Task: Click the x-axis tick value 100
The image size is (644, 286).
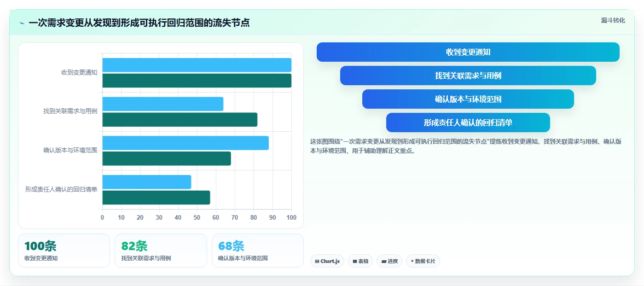Action: 291,217
